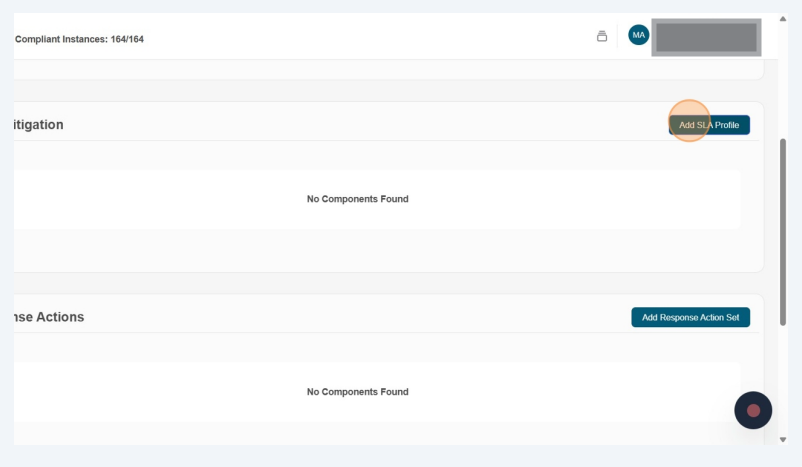
Task: Open the grayed-out account name dropdown
Action: click(705, 37)
